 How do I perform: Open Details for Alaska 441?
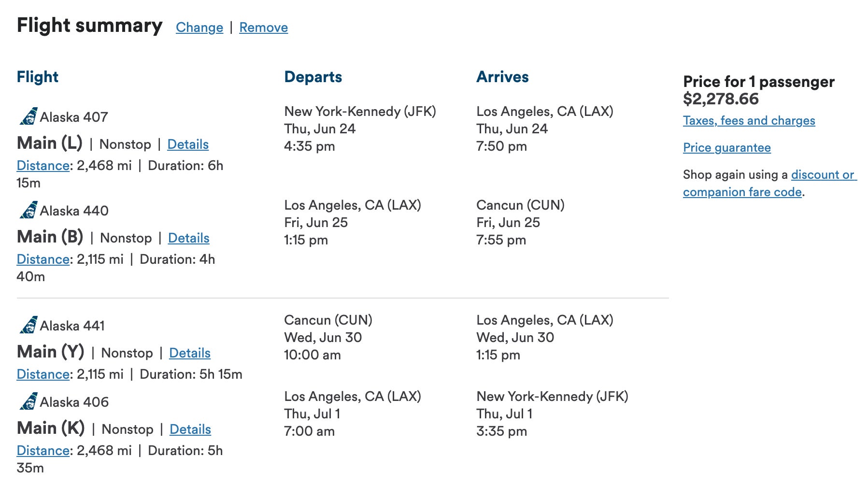pos(190,353)
